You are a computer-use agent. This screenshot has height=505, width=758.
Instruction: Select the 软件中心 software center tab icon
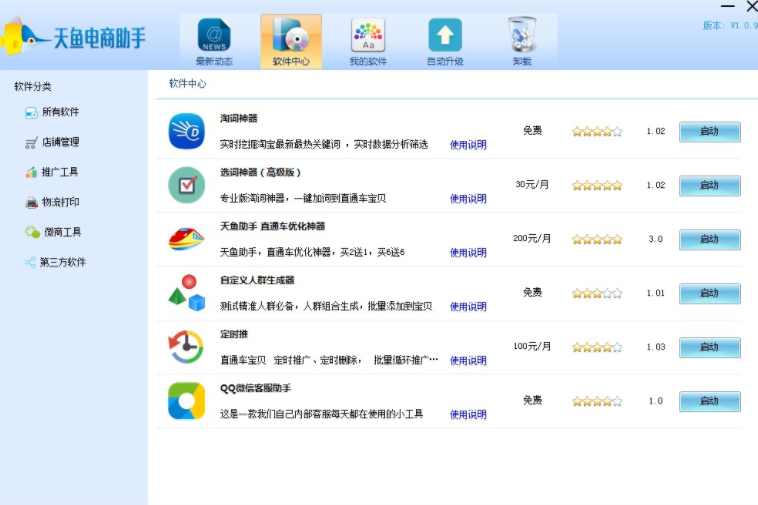tap(291, 34)
